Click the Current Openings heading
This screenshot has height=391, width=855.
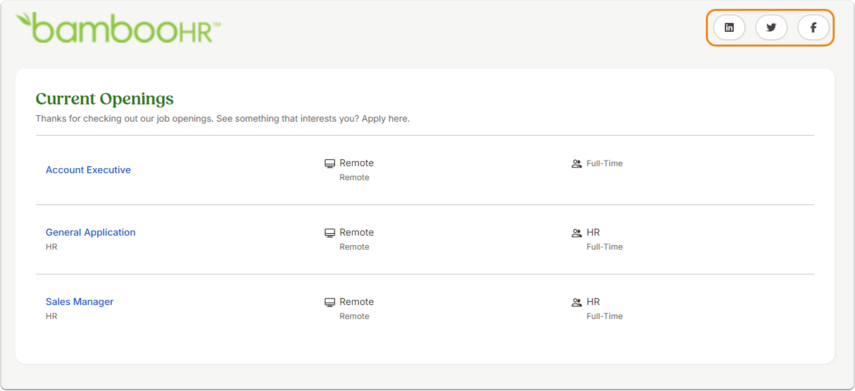[x=105, y=99]
